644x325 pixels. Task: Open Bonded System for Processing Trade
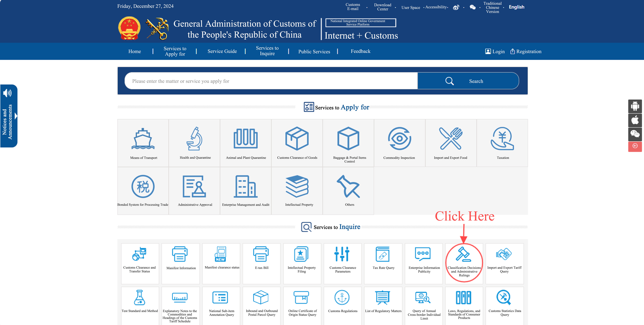point(143,191)
